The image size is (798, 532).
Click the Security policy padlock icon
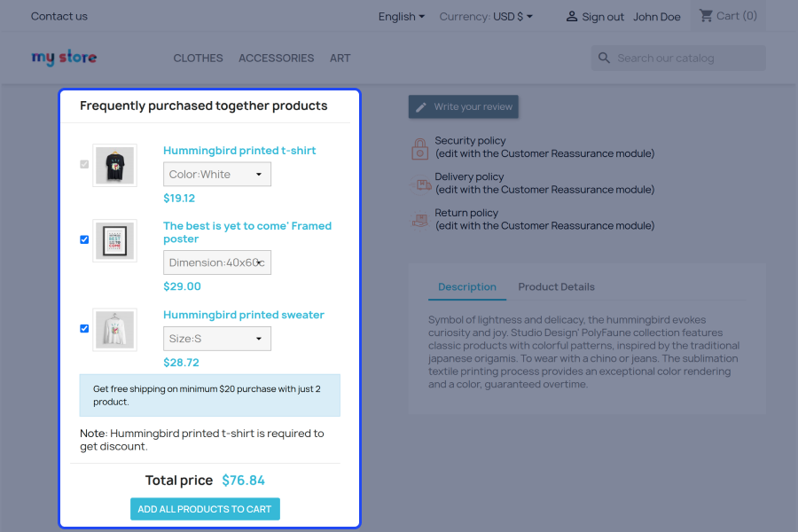[420, 149]
